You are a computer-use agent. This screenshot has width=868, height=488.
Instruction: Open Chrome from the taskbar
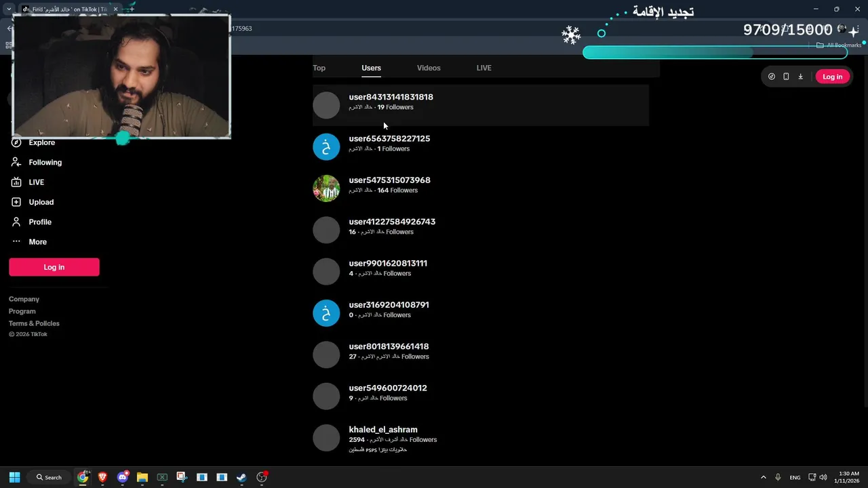pos(83,477)
